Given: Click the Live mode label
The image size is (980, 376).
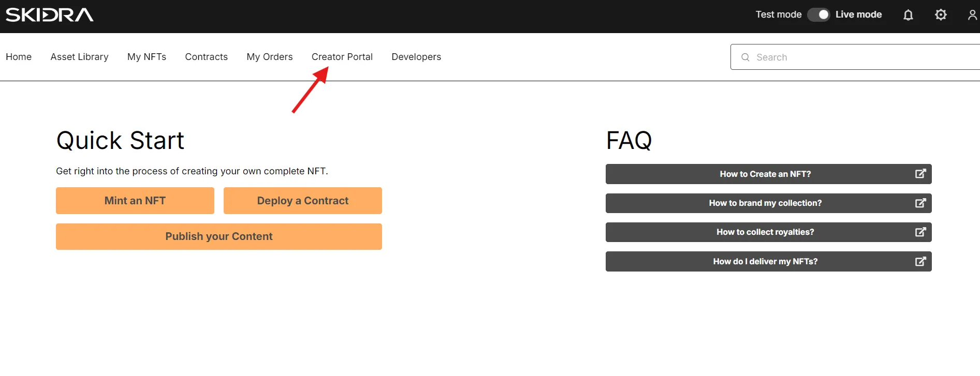Looking at the screenshot, I should (858, 14).
